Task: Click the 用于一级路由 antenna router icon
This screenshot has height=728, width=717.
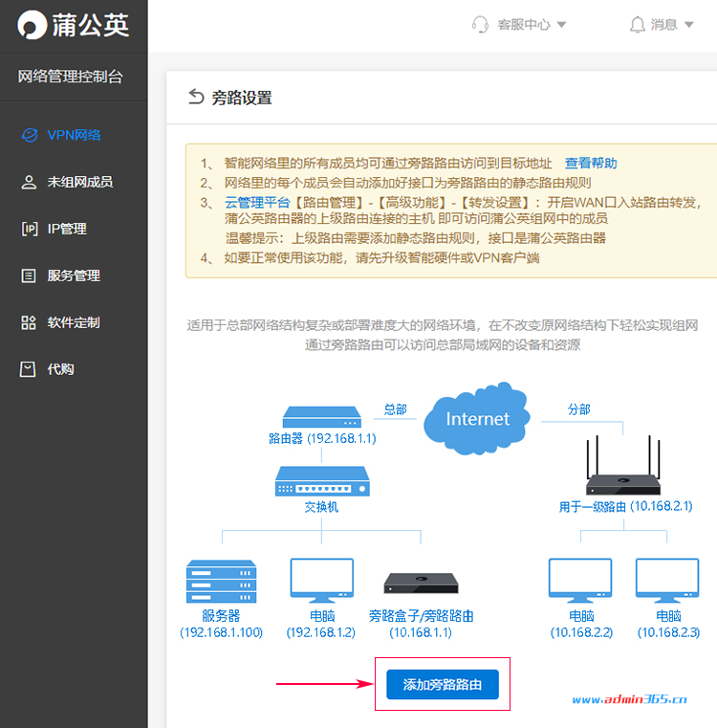Action: point(622,465)
